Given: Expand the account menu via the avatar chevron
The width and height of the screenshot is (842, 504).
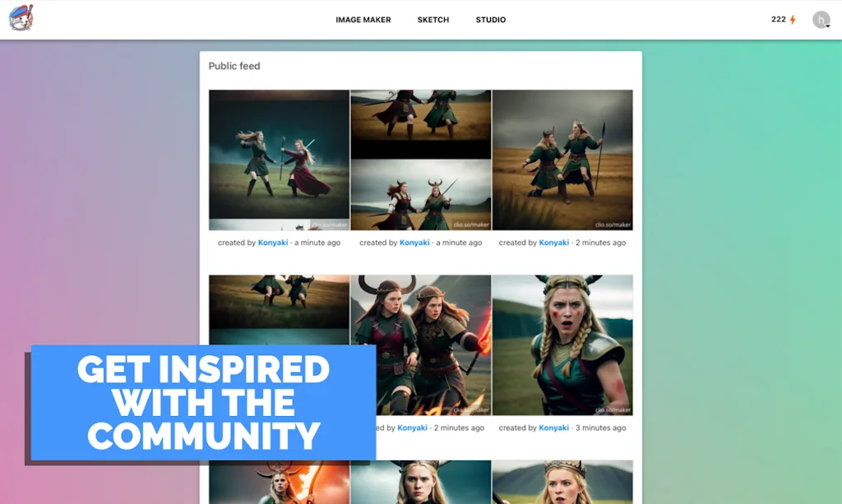Looking at the screenshot, I should [828, 25].
